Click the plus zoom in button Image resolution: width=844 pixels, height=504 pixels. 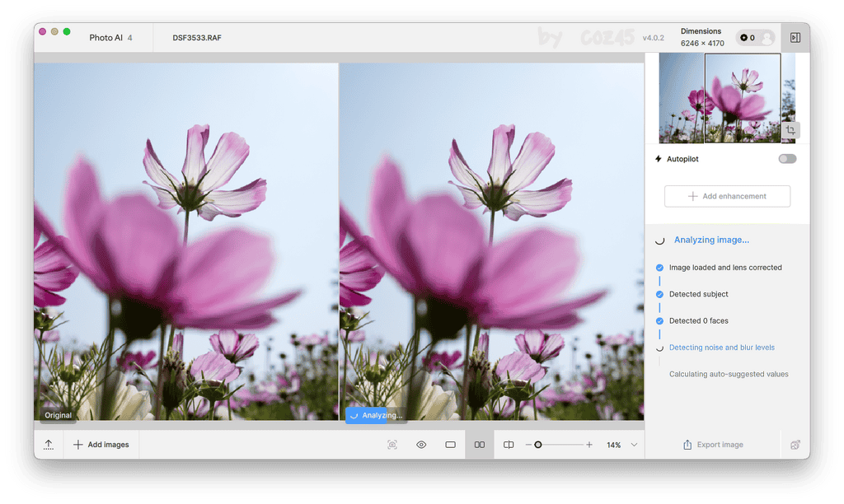point(589,445)
